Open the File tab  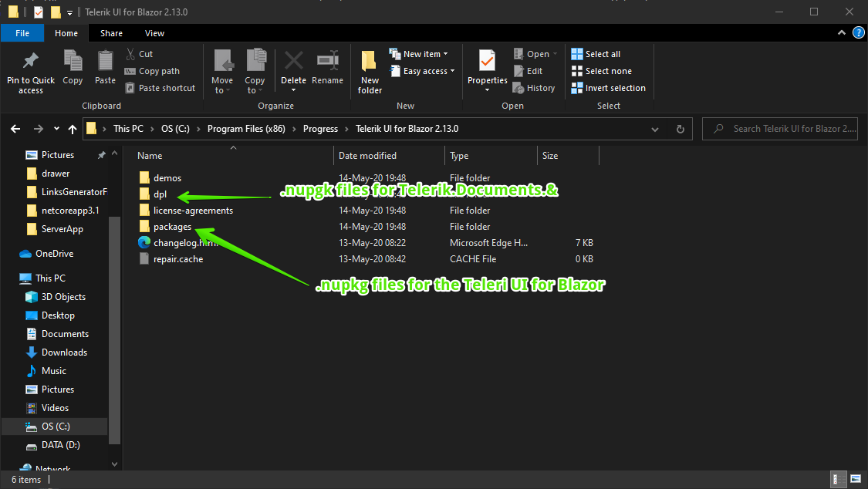(x=22, y=33)
